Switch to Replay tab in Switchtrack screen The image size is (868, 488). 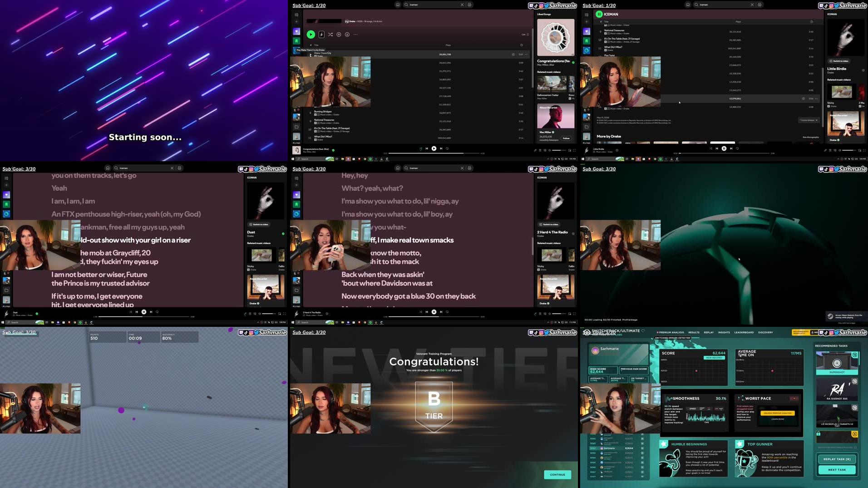point(709,332)
